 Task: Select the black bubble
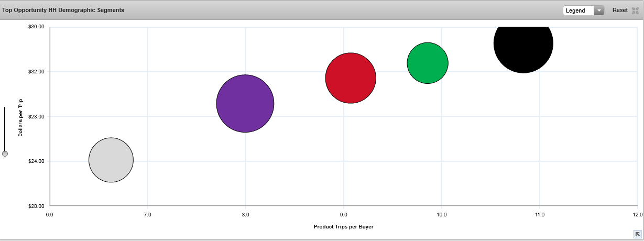pyautogui.click(x=523, y=44)
